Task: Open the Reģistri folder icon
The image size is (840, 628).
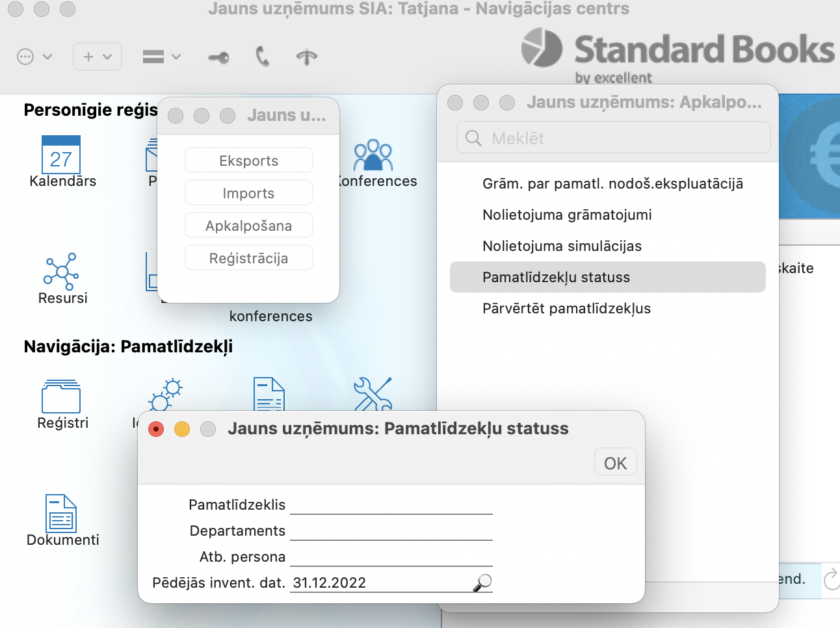Action: tap(61, 397)
